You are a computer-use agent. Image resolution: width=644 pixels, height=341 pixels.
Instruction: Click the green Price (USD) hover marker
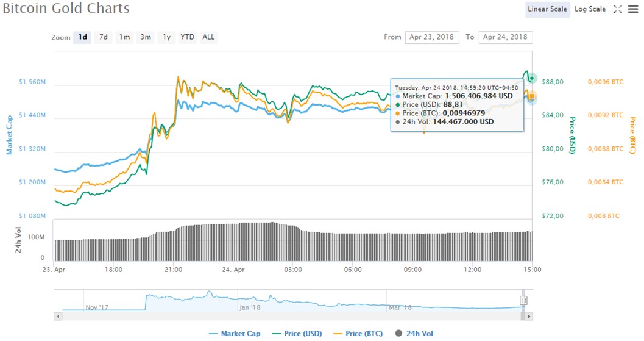532,77
